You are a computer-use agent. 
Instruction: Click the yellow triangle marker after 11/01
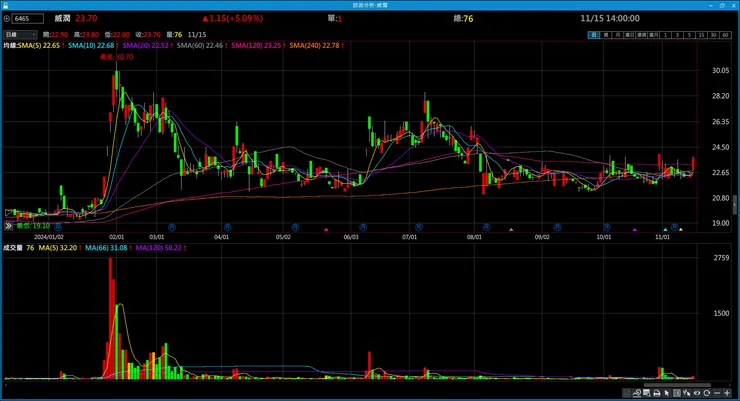(681, 230)
